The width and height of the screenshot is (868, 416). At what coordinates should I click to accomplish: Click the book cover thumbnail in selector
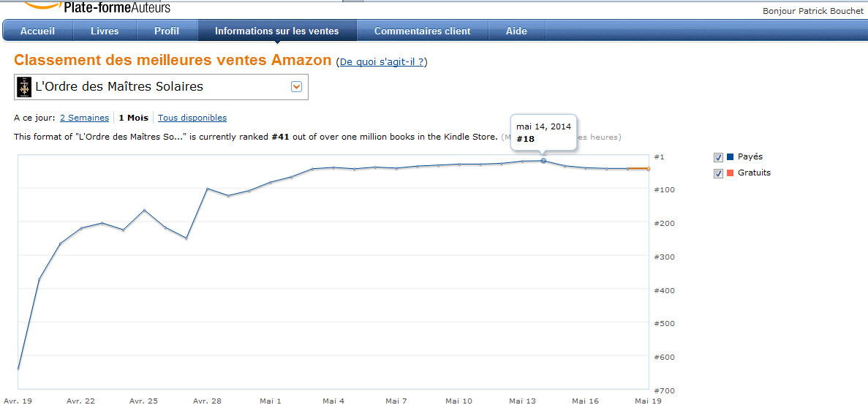[x=24, y=87]
